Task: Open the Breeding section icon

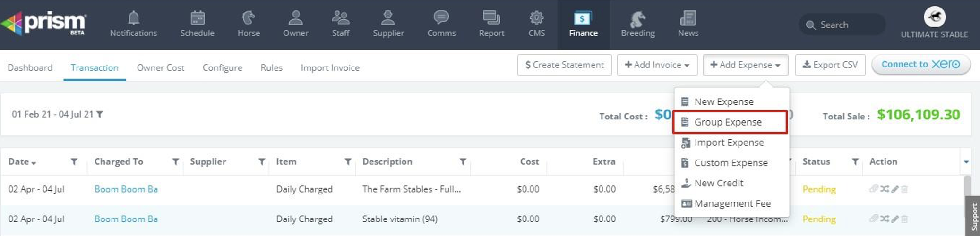Action: 637,19
